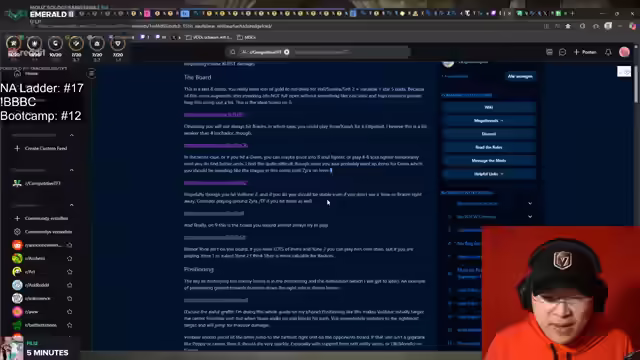Click the first overlay augment icon showing 10/20
Screen dimensions: 640x360
tap(55, 46)
